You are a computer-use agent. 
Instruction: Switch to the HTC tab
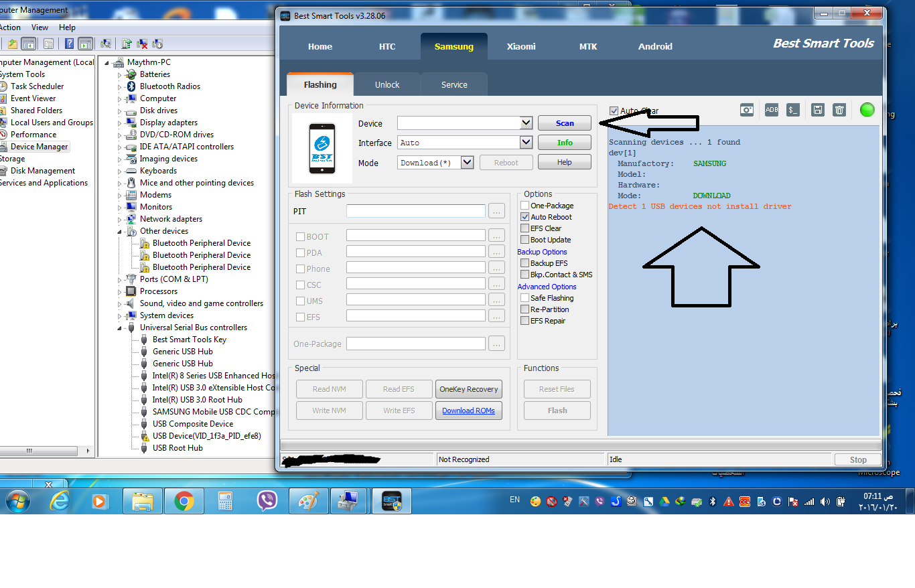387,46
